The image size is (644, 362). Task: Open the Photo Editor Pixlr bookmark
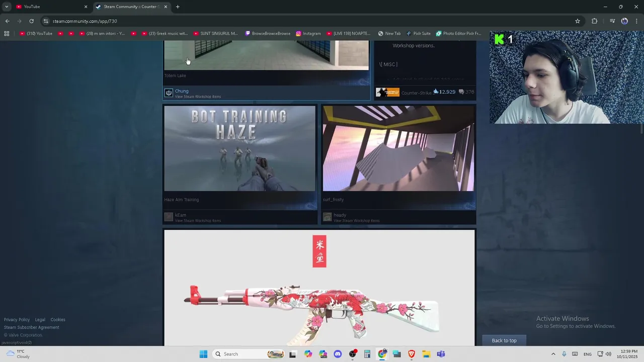[459, 34]
